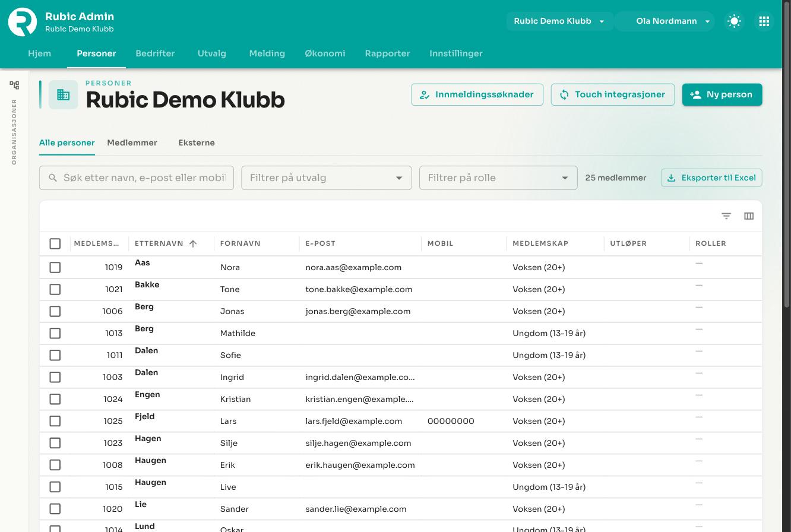This screenshot has width=791, height=532.
Task: Select the row checkbox for Nora Aas
Action: click(x=55, y=267)
